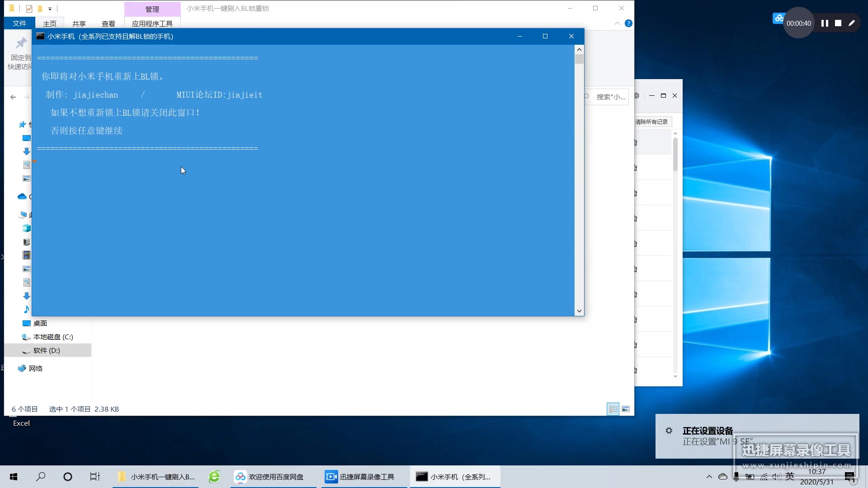This screenshot has width=868, height=488.
Task: Toggle the 英 input language indicator
Action: point(790,476)
